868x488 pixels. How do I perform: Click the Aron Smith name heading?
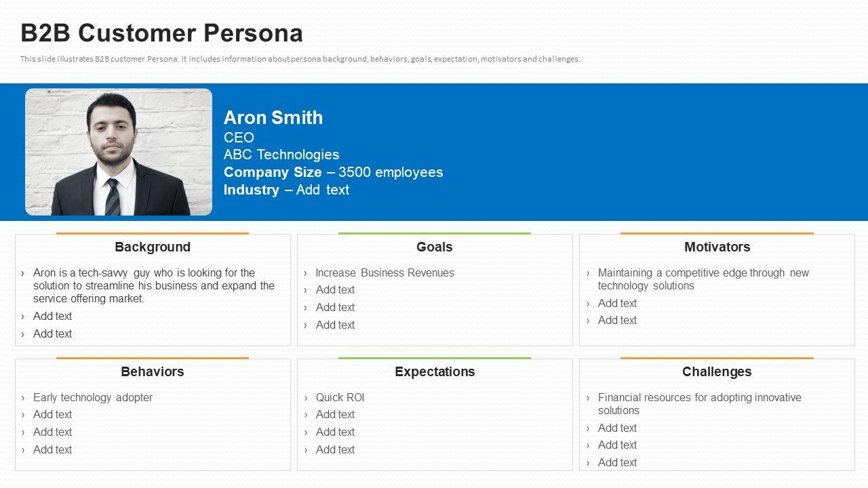coord(273,118)
